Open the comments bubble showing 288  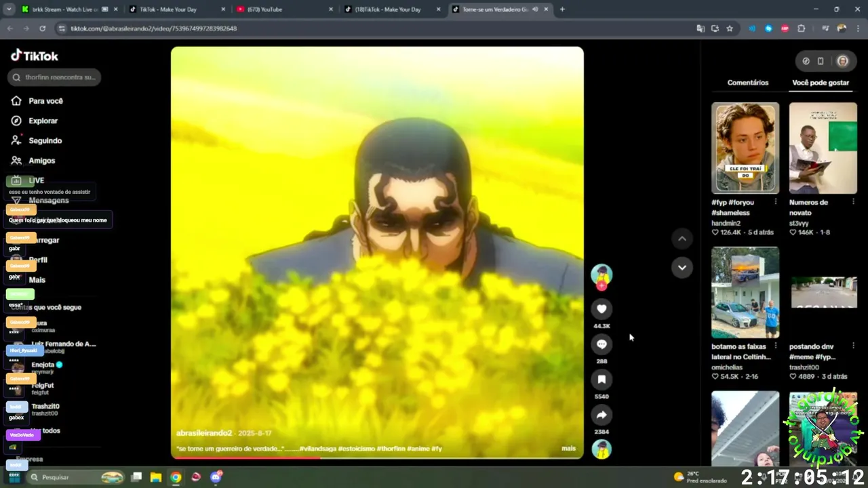point(601,344)
